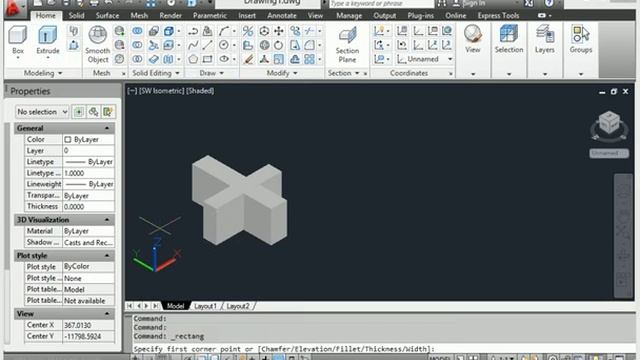Open the Coordinates panel dialog launcher
640x360 pixels.
tap(451, 74)
